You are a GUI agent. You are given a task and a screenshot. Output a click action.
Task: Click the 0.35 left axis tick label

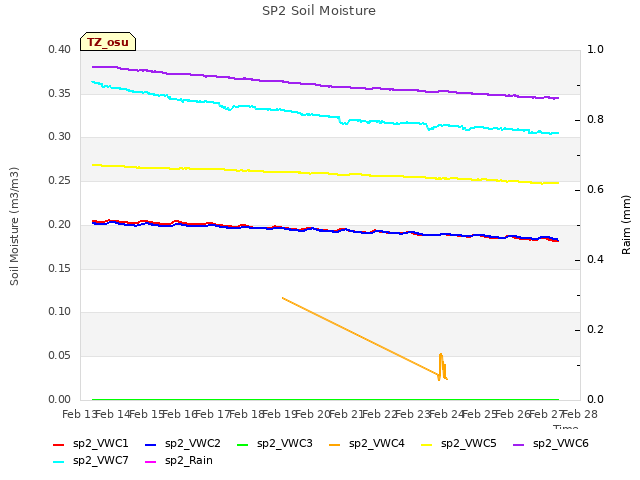(x=60, y=93)
